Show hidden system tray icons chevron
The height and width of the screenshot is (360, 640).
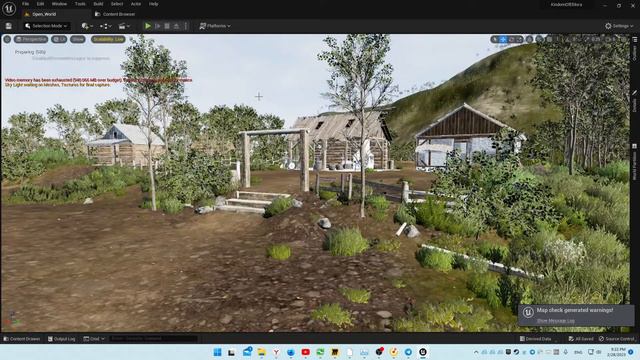pos(476,352)
